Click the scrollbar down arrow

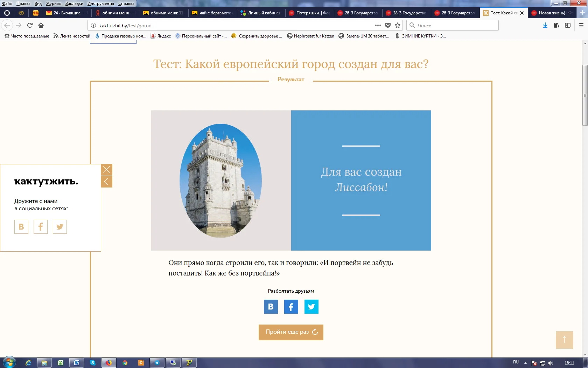pyautogui.click(x=585, y=355)
